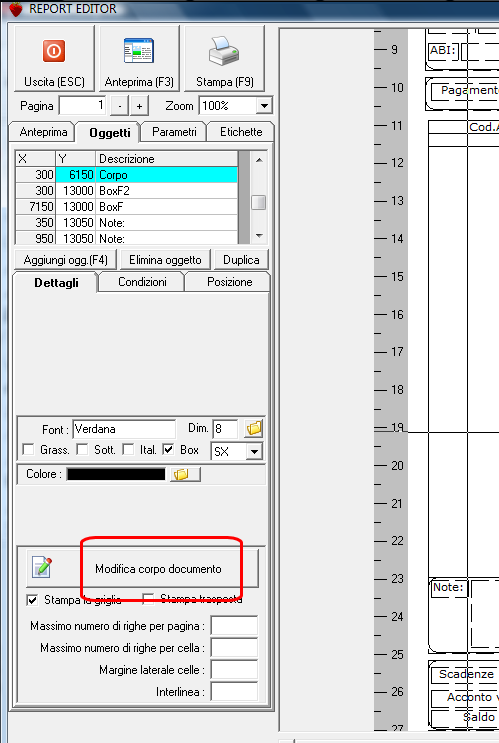Screen dimensions: 499x743
Task: Click the Stampa (F9) printer icon
Action: click(224, 51)
